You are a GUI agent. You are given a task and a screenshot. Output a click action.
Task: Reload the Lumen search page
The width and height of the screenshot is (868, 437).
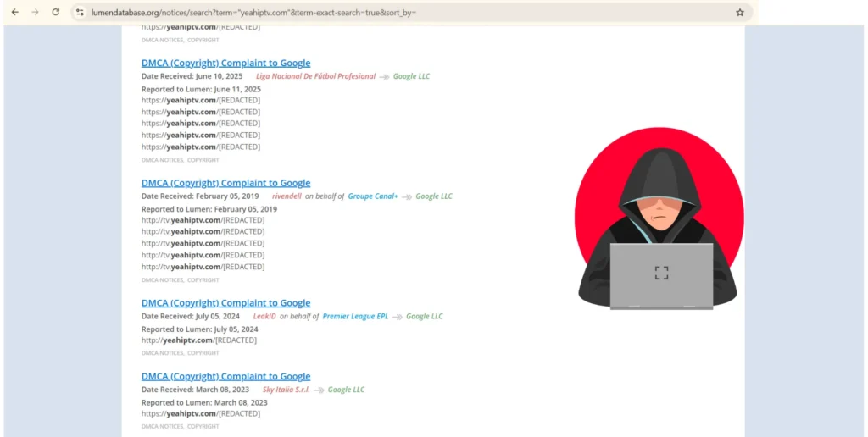click(x=56, y=13)
